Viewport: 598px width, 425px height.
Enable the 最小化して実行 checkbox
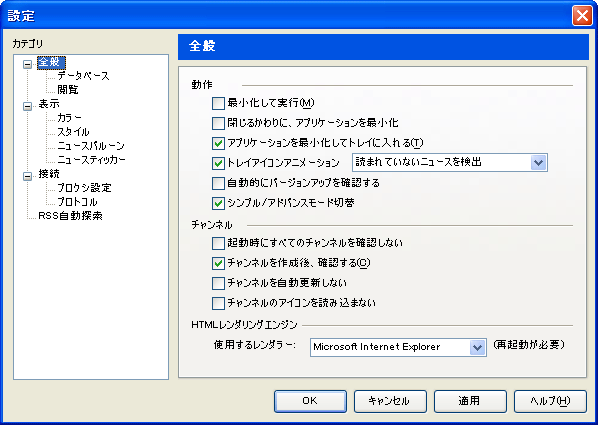pyautogui.click(x=218, y=103)
